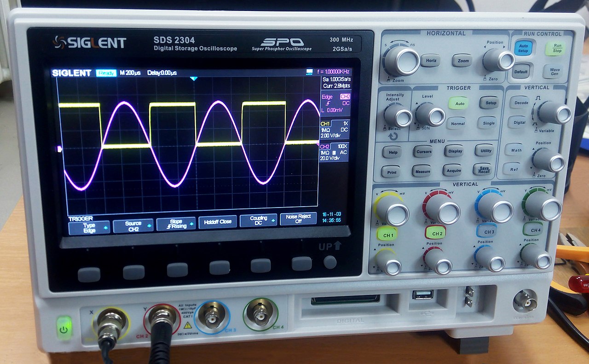Toggle the Run/Stop button

(x=557, y=49)
